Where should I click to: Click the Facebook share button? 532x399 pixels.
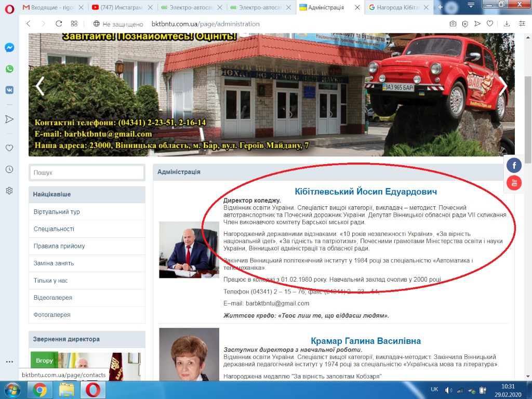pos(514,165)
